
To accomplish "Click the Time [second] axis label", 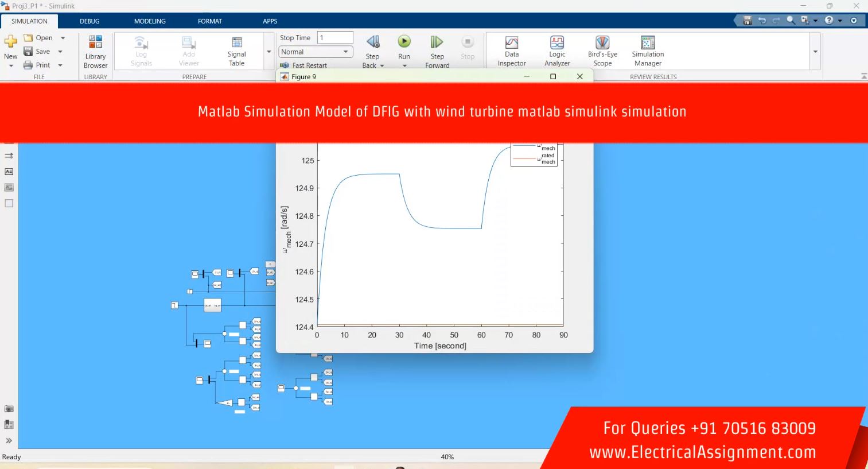I will [x=440, y=346].
